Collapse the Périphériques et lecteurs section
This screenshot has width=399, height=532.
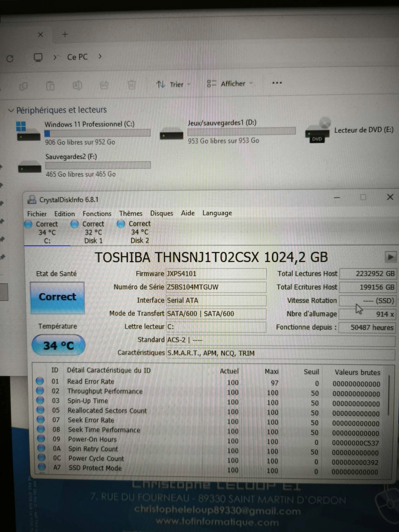click(11, 111)
